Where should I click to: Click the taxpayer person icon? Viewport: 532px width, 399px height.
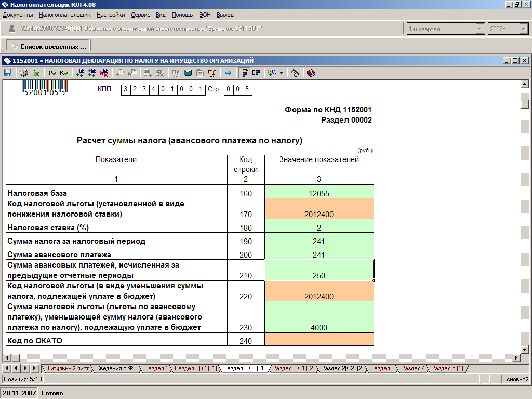[x=11, y=29]
